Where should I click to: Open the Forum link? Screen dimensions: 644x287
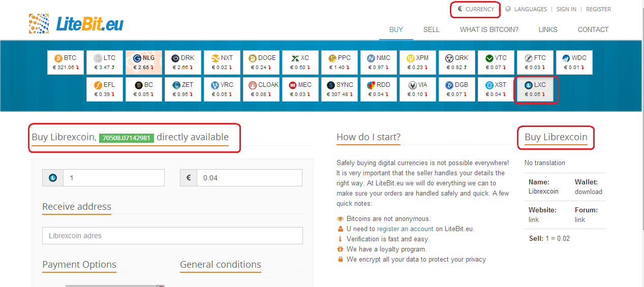pos(580,220)
